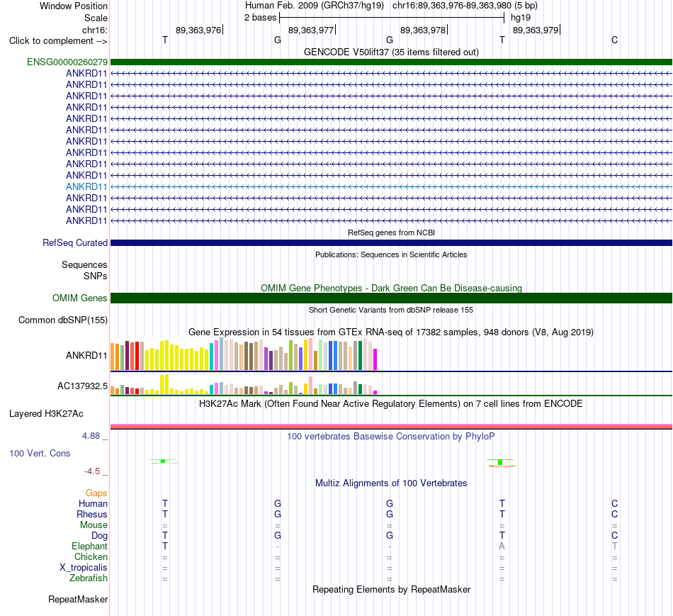Click the 'Window Position' label

pos(74,6)
